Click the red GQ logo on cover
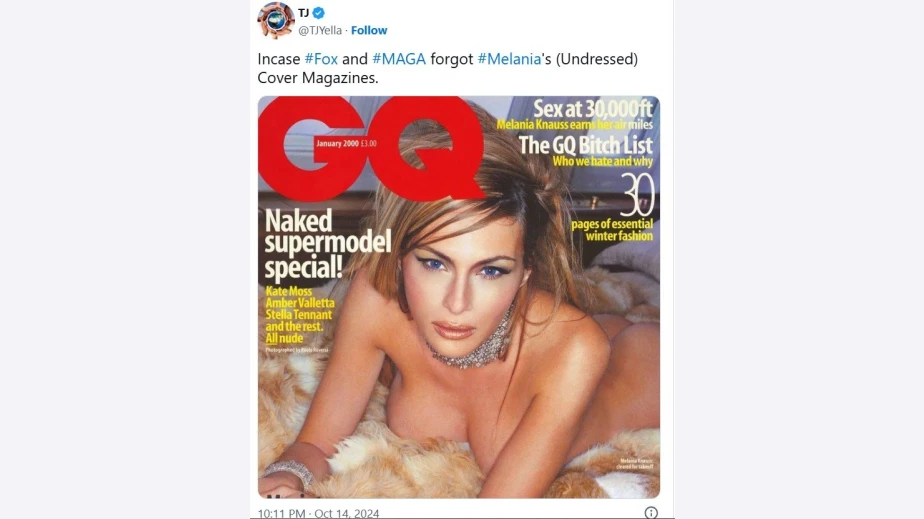The image size is (924, 519). [371, 147]
